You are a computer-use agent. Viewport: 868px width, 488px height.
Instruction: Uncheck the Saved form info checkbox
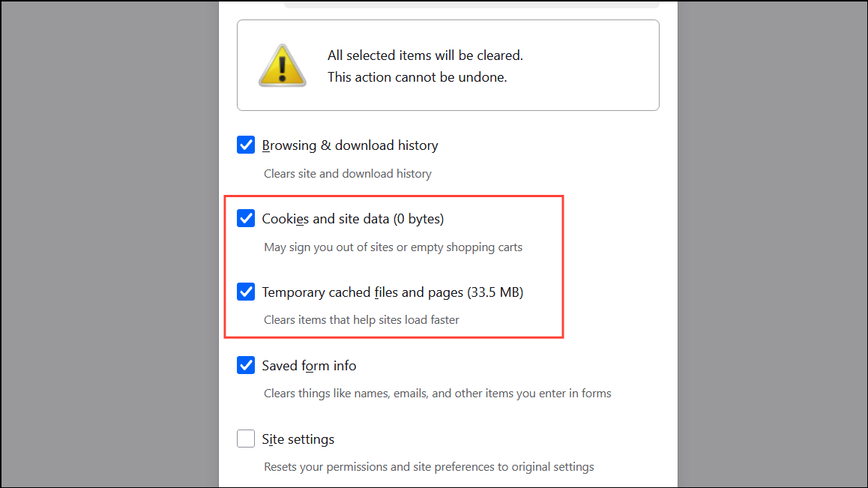click(246, 366)
